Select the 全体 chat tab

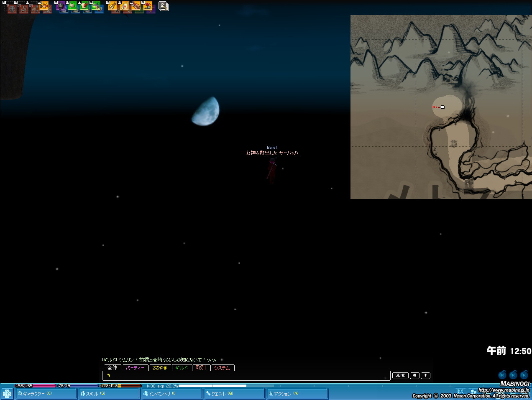113,368
